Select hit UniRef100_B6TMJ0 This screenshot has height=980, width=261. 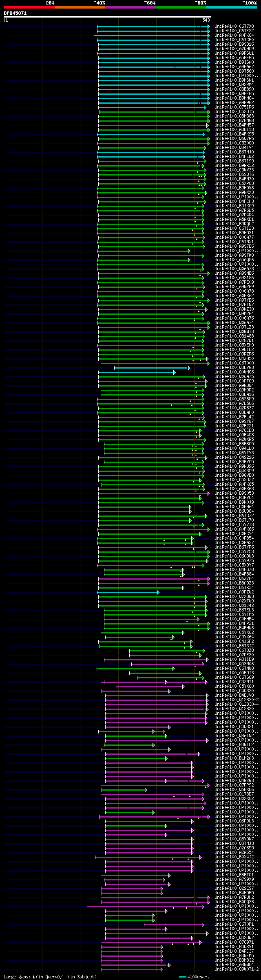tap(234, 152)
